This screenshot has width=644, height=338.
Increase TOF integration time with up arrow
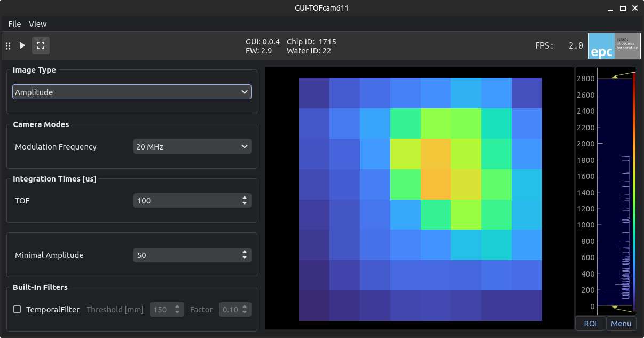click(245, 198)
